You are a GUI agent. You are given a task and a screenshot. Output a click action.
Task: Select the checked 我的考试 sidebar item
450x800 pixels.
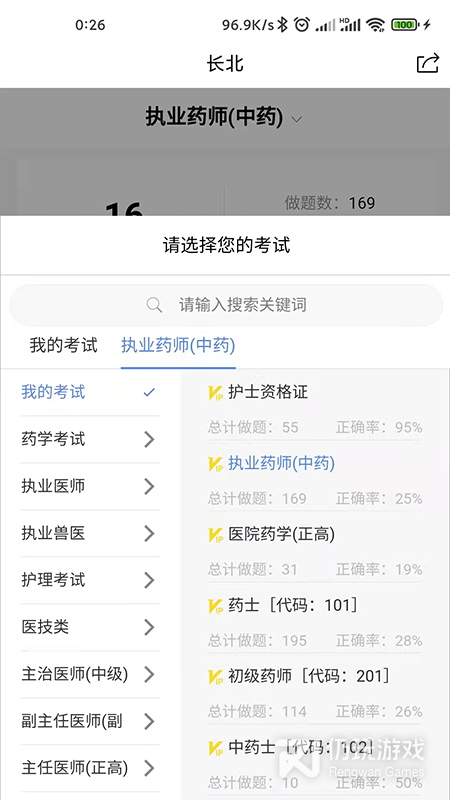click(90, 392)
